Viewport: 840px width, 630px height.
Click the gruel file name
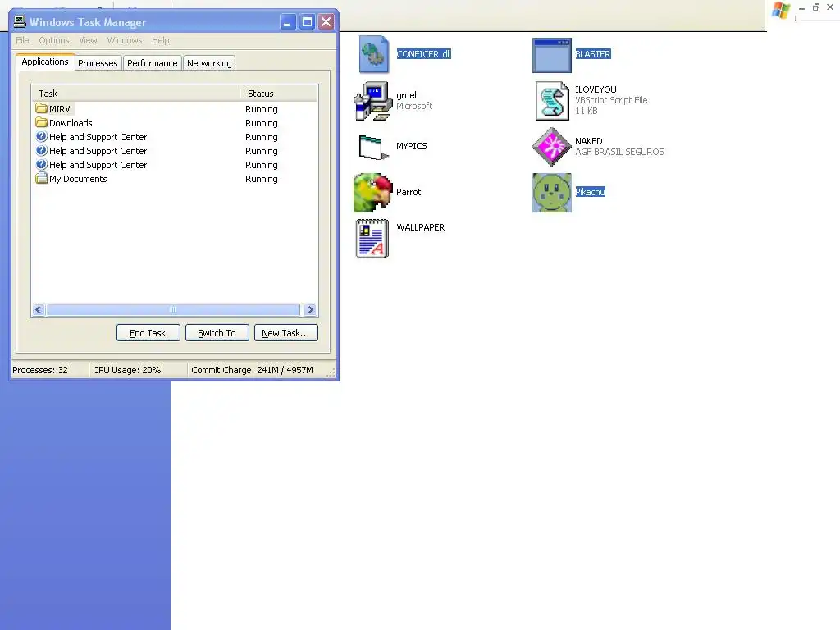[x=406, y=95]
